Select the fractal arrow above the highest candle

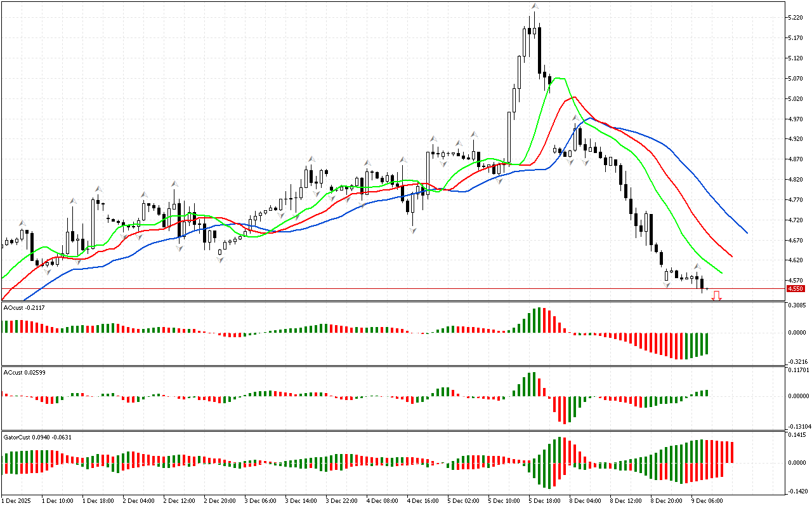click(535, 7)
